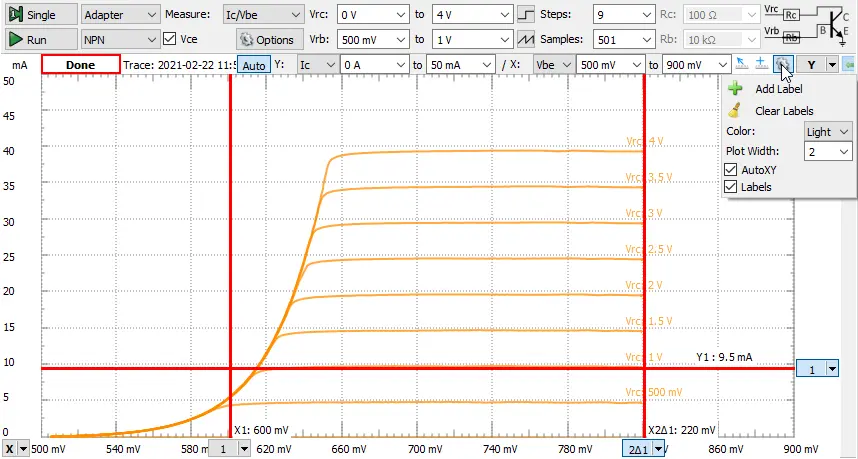Click the add cursor plus icon
Image resolution: width=858 pixels, height=459 pixels.
pyautogui.click(x=761, y=64)
